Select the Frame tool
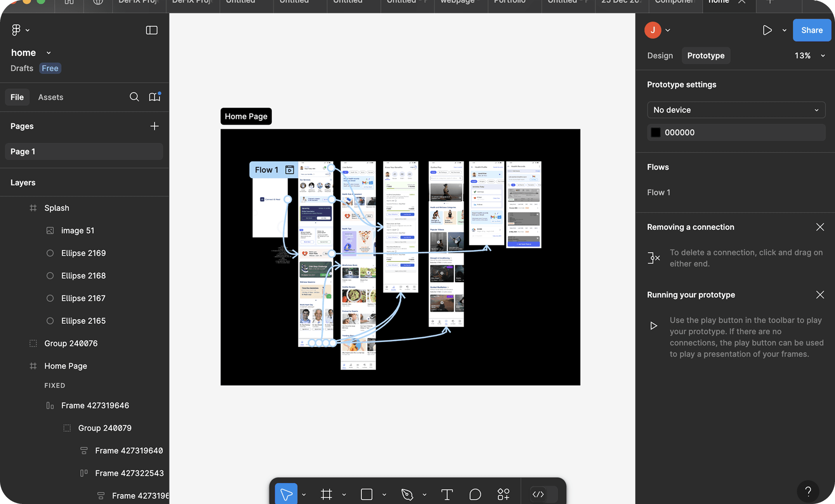The height and width of the screenshot is (504, 835). coord(326,494)
